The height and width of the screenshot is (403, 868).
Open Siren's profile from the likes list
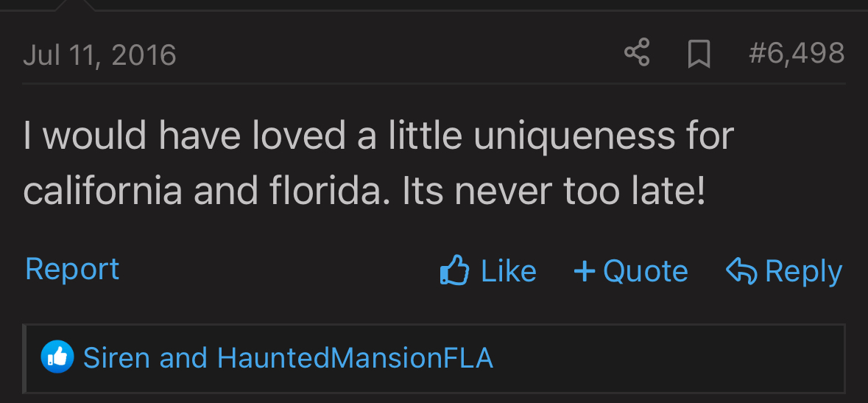pyautogui.click(x=116, y=358)
